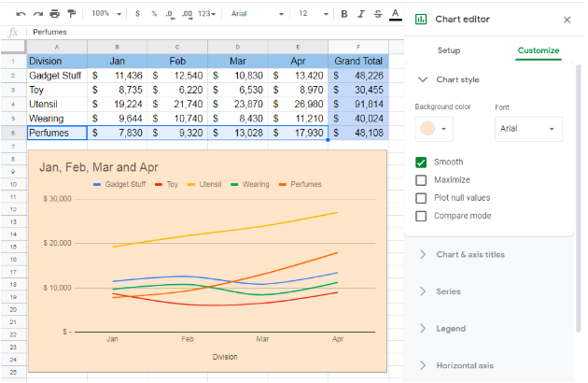Open the zoom 100% dropdown
The image size is (588, 383).
pyautogui.click(x=107, y=14)
